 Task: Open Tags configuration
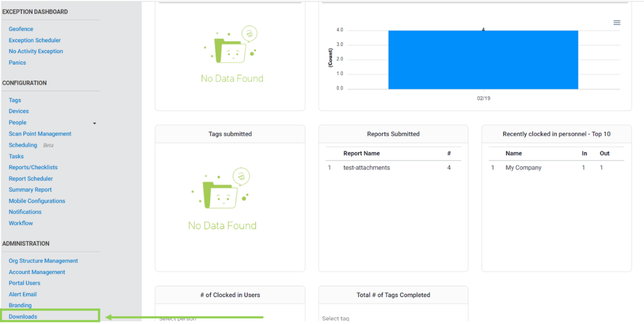click(x=14, y=100)
